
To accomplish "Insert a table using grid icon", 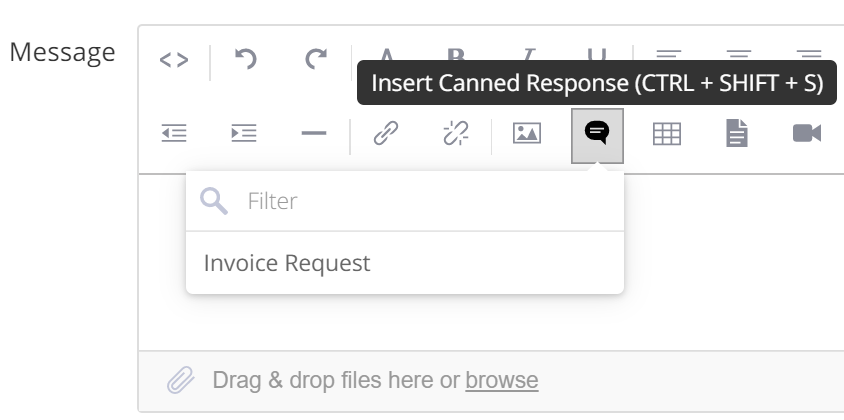I will (667, 134).
